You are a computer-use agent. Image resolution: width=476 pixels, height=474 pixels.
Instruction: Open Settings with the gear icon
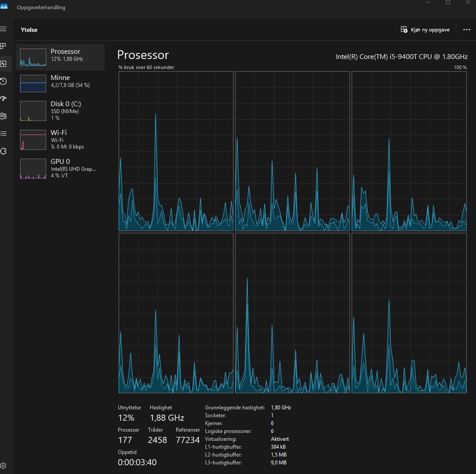3,466
